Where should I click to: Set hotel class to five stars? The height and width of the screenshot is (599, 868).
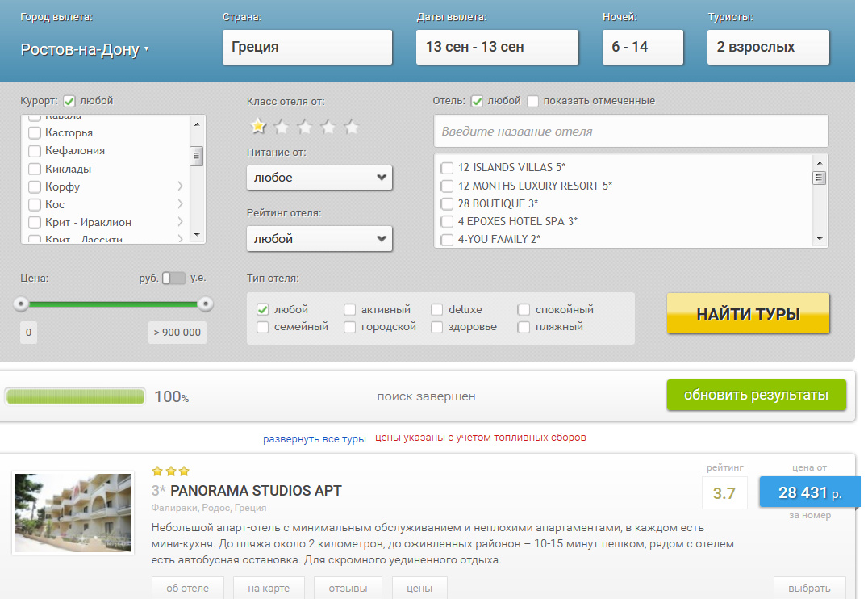pos(351,127)
